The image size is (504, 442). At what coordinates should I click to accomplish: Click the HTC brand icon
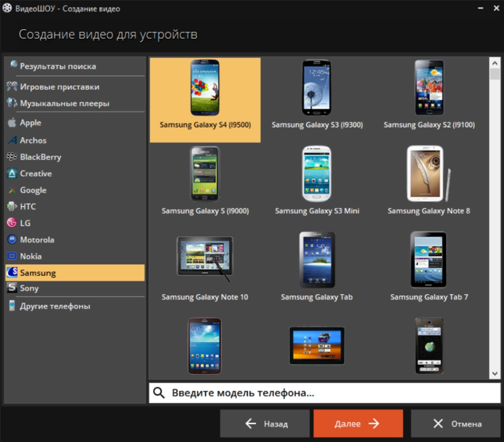point(12,206)
